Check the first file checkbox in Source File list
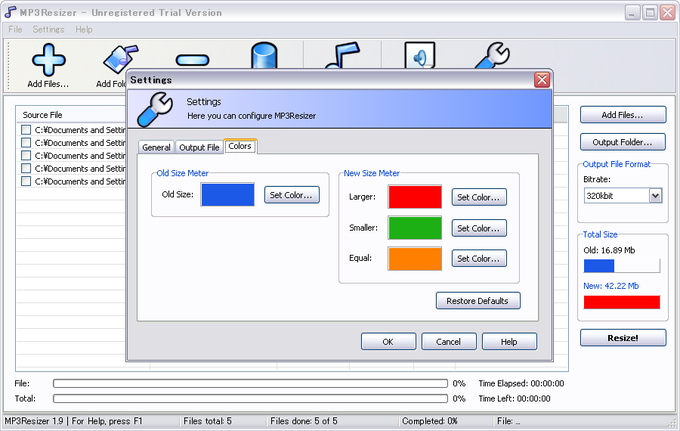680x431 pixels. click(x=26, y=130)
